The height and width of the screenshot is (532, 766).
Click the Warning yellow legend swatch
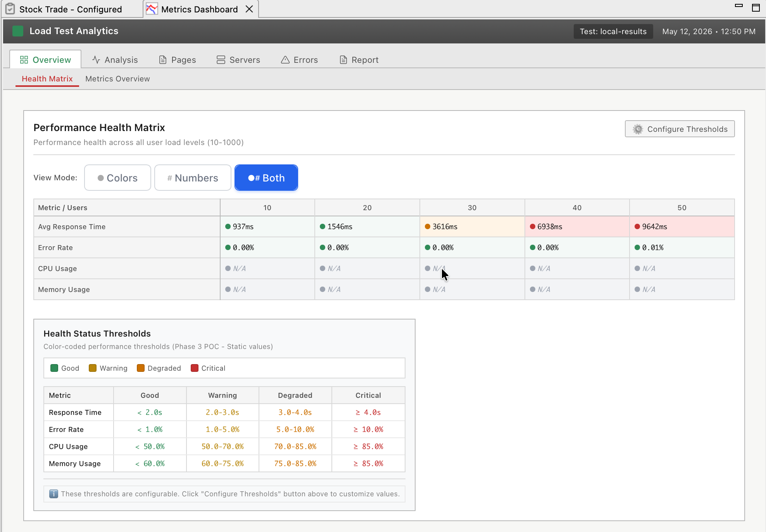pyautogui.click(x=93, y=368)
